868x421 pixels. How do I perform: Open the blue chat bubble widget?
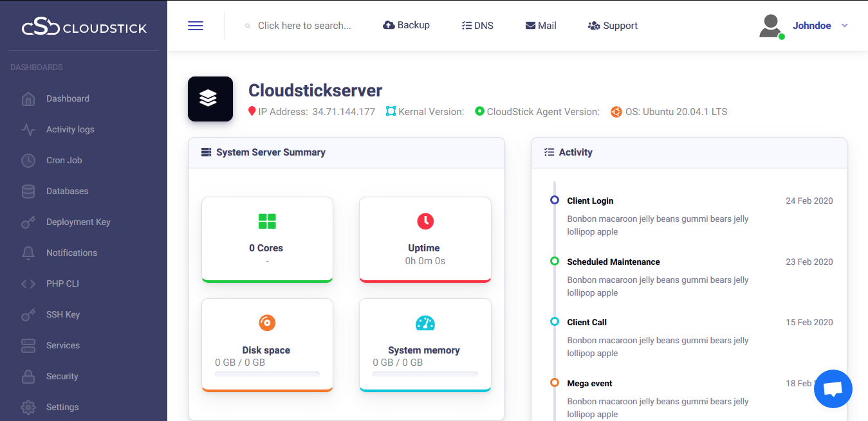pyautogui.click(x=833, y=389)
